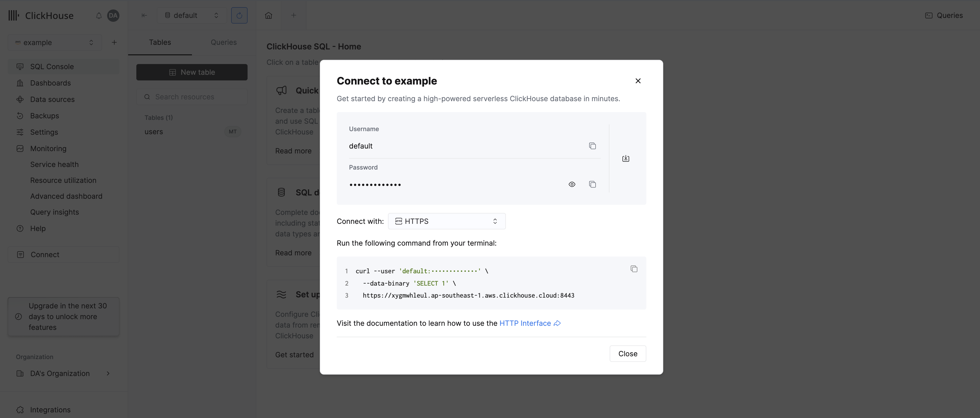Viewport: 980px width, 418px height.
Task: Open the default database selector
Action: pyautogui.click(x=191, y=15)
